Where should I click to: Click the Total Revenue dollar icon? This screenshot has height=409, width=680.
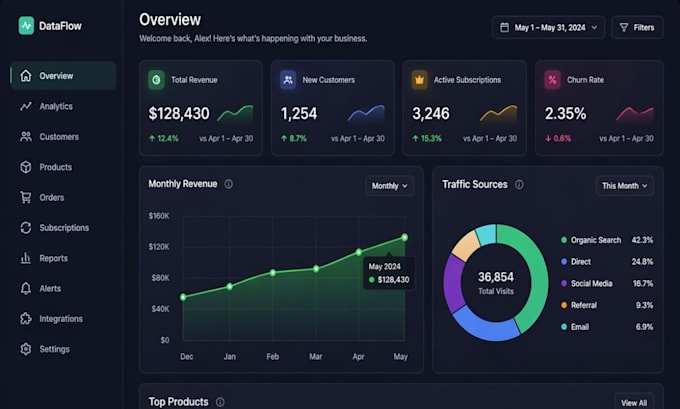[x=156, y=80]
